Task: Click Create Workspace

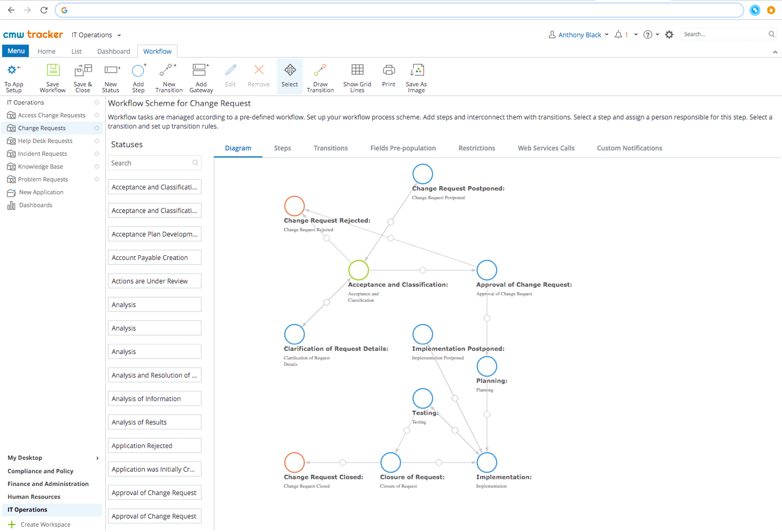Action: pos(39,525)
